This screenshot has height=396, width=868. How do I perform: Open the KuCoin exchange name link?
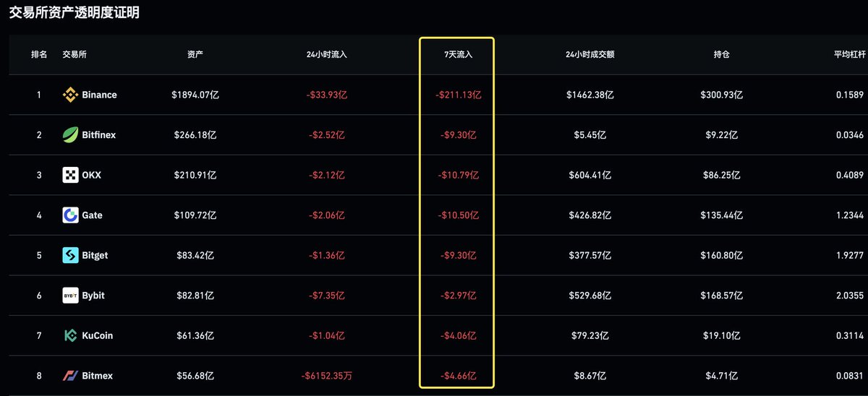pos(97,335)
